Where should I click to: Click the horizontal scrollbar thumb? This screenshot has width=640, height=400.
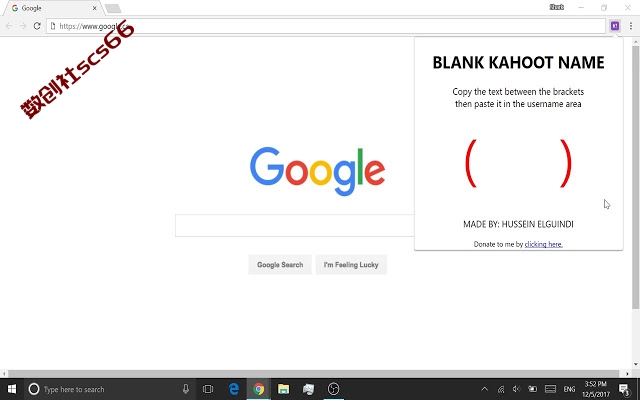tap(314, 373)
